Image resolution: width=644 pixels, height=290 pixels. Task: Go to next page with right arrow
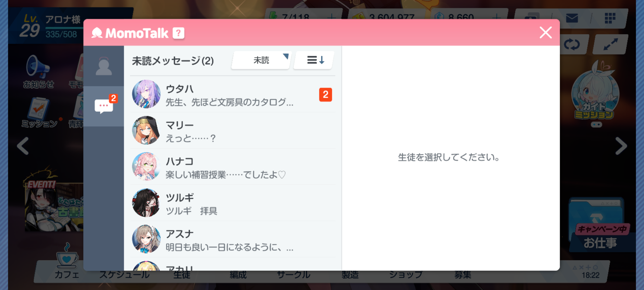click(621, 146)
